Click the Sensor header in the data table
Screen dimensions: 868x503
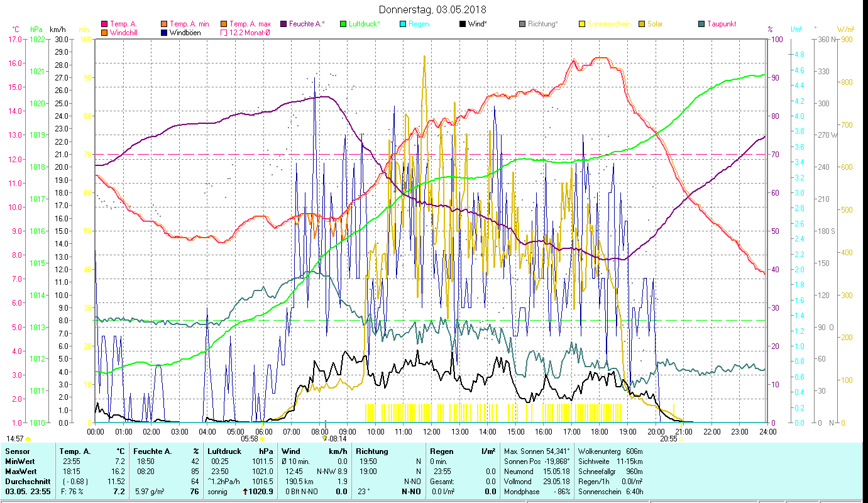pos(16,451)
